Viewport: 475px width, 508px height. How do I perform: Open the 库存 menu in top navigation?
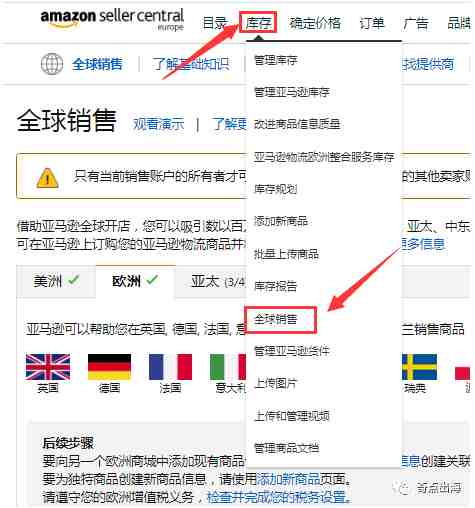(258, 22)
